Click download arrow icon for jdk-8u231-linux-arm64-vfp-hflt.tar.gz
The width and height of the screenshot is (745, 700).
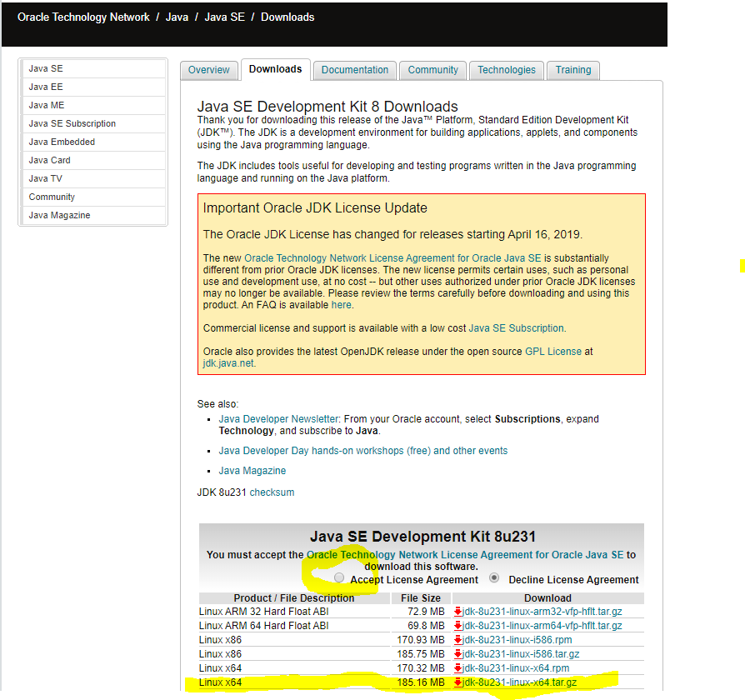(x=458, y=626)
